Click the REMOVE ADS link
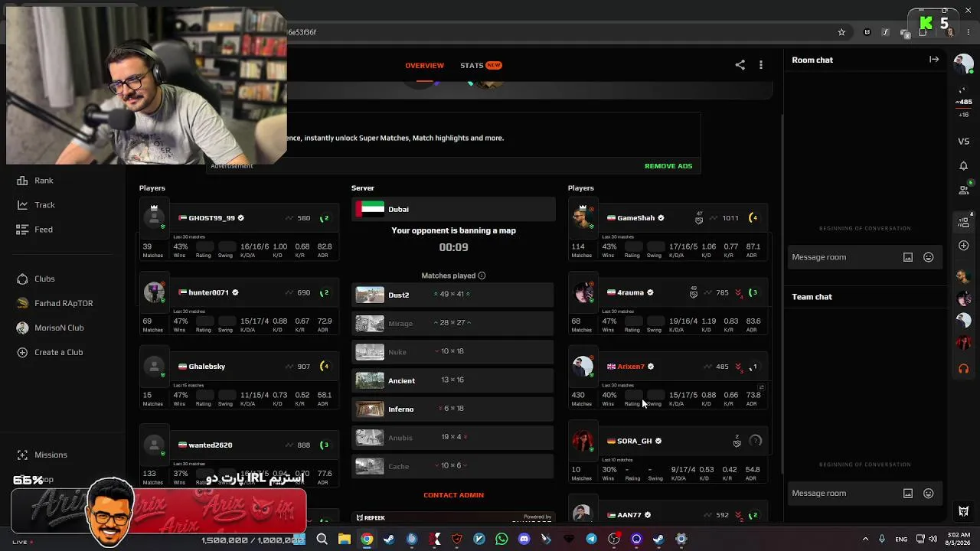980x551 pixels. [x=668, y=166]
